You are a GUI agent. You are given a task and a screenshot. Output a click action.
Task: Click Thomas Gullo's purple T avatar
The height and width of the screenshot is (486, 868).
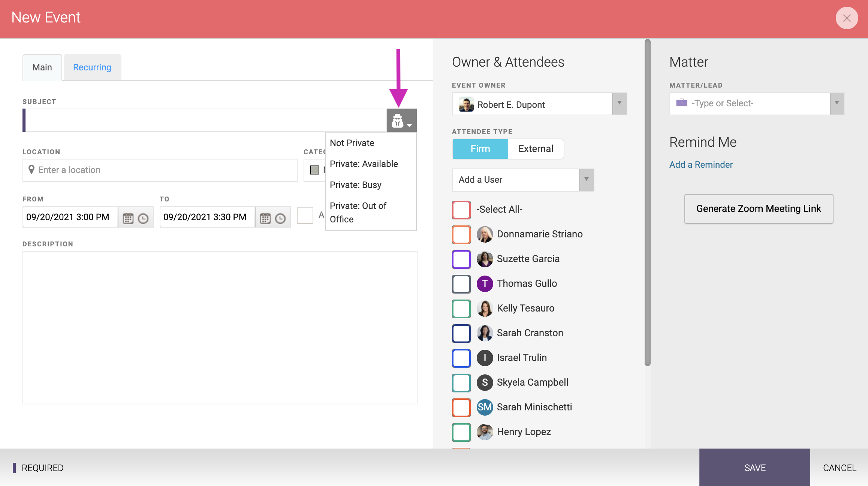[485, 284]
